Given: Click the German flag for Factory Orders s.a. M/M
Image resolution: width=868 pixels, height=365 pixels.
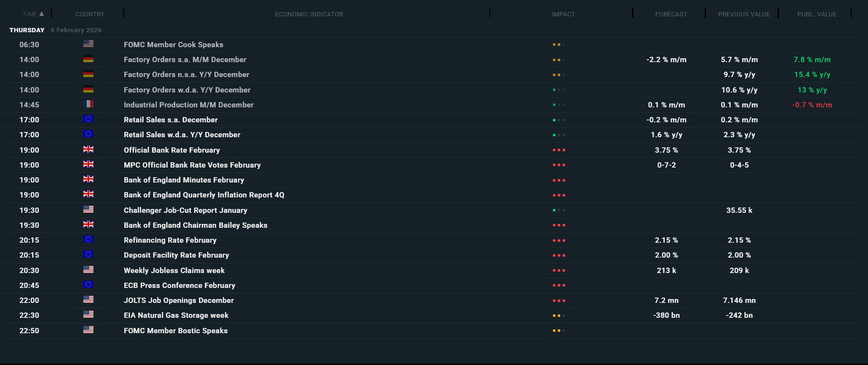Looking at the screenshot, I should coord(88,59).
